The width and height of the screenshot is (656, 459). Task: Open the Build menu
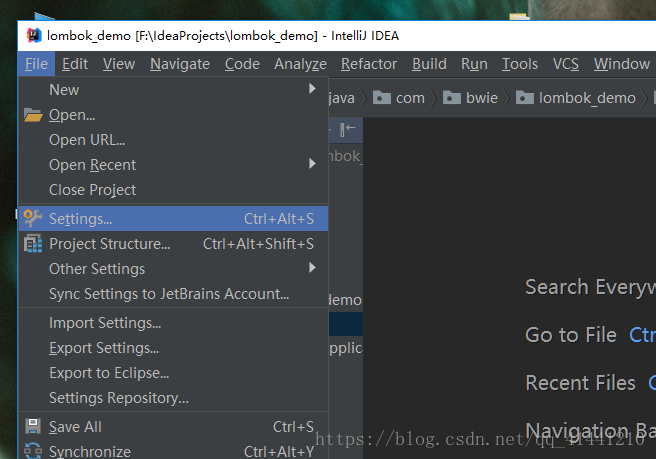pos(429,64)
